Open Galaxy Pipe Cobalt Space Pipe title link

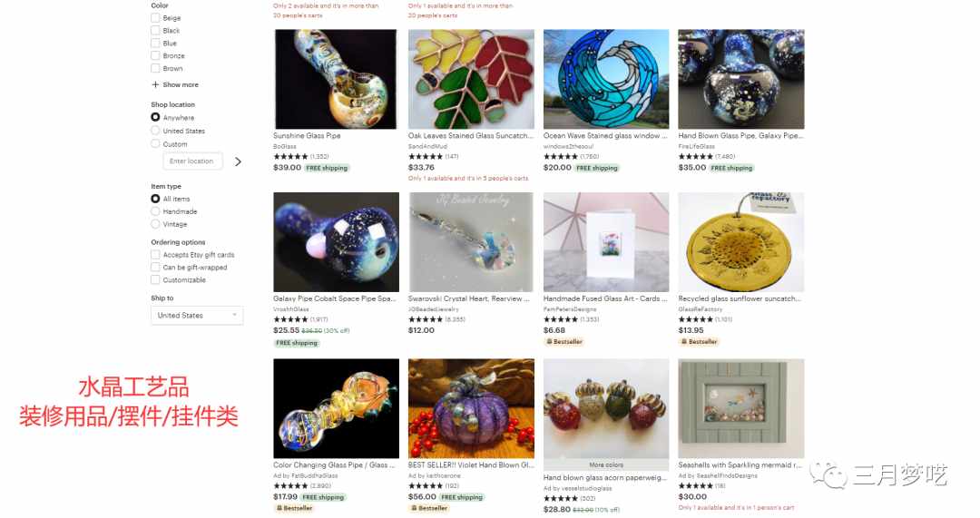[x=334, y=298]
